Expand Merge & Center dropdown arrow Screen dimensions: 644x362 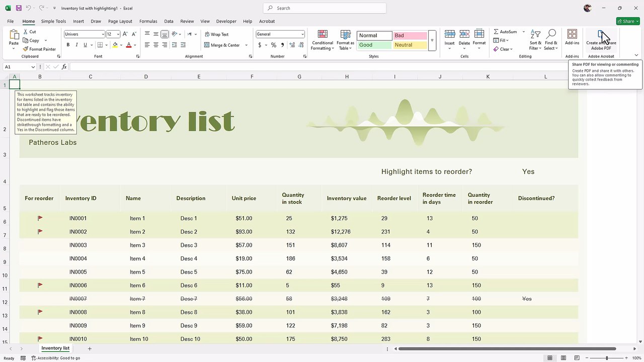coord(246,45)
